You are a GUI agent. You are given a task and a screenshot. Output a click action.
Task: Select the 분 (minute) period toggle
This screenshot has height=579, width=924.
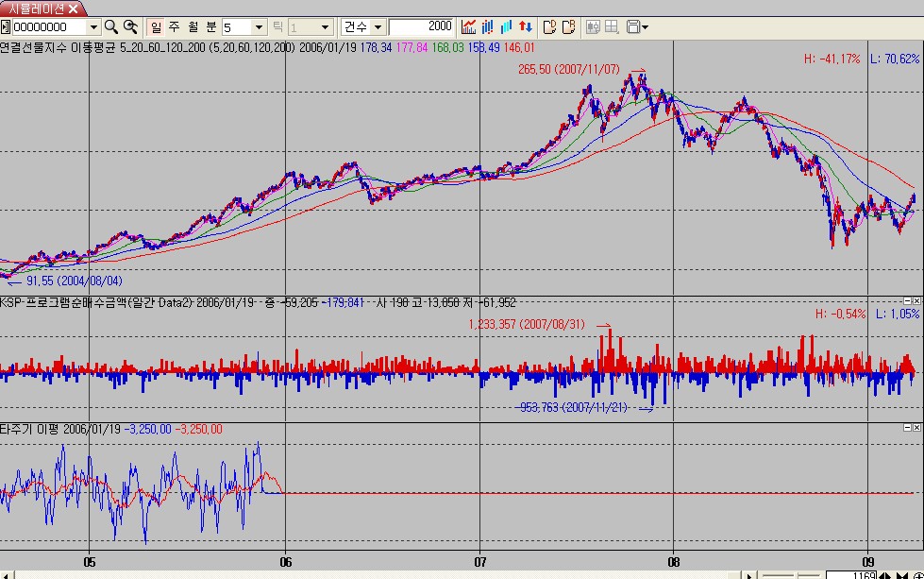tap(210, 27)
